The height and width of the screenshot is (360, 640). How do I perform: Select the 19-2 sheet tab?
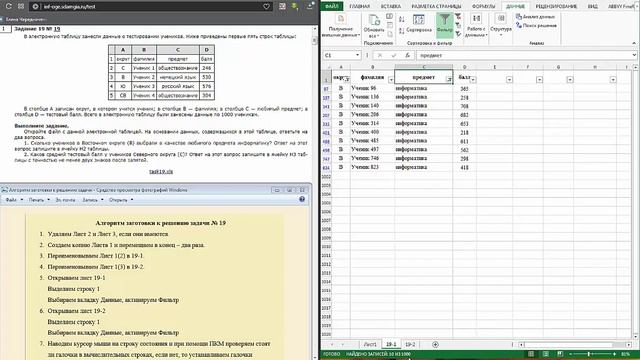[x=410, y=344]
